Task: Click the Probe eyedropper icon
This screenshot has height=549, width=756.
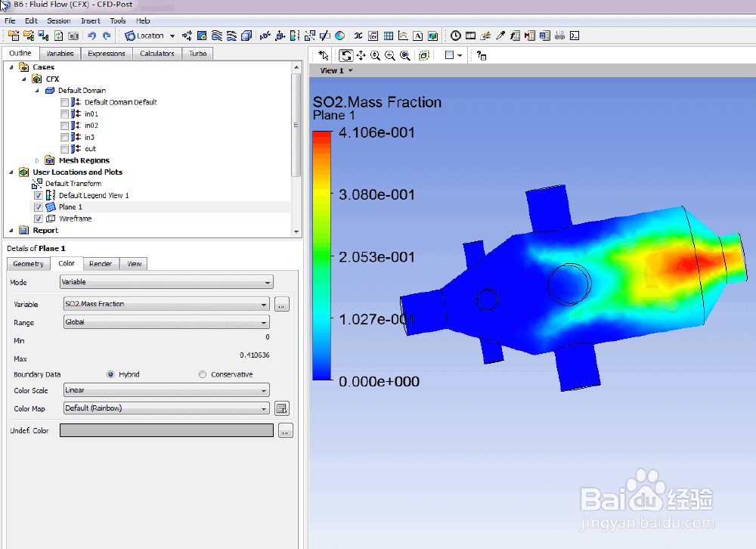Action: point(500,36)
